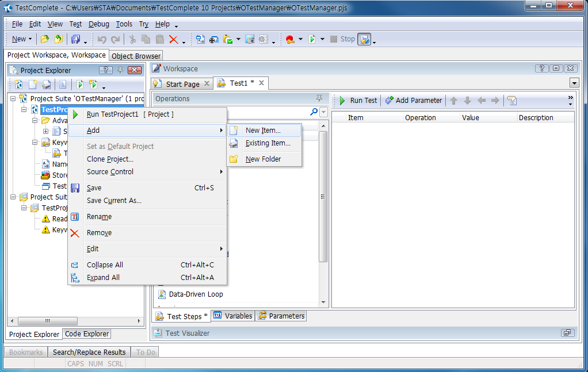
Task: Click the red Delete X toolbar icon
Action: (173, 39)
